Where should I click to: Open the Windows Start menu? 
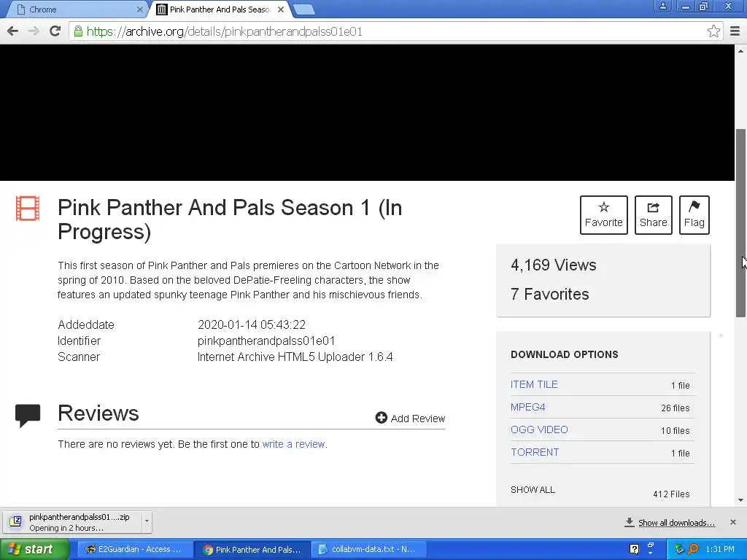tap(34, 549)
